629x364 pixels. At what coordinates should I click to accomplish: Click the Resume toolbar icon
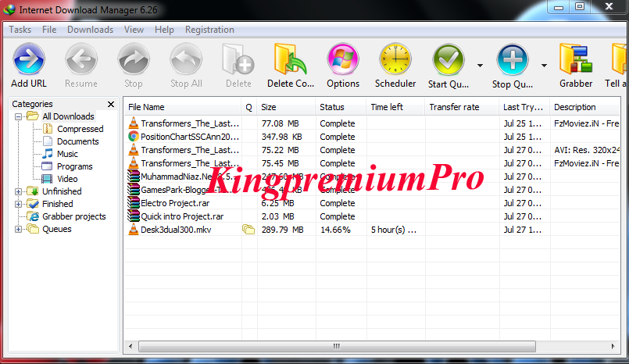coord(81,59)
